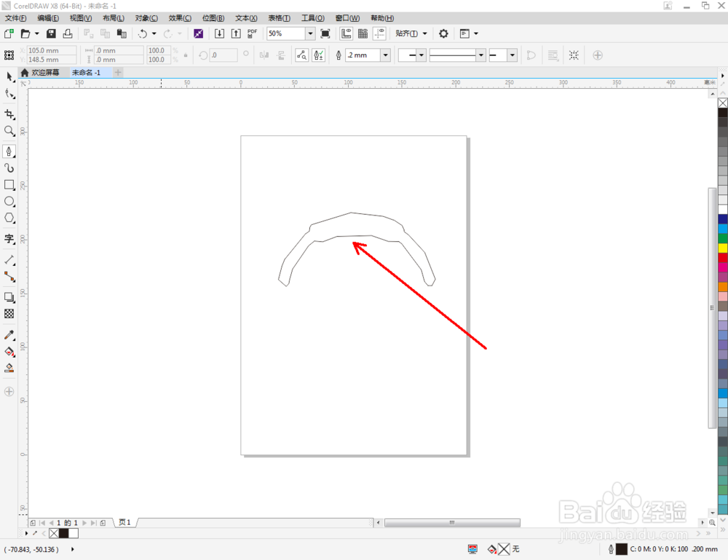The width and height of the screenshot is (728, 560).
Task: Select the Transparency tool
Action: (9, 314)
